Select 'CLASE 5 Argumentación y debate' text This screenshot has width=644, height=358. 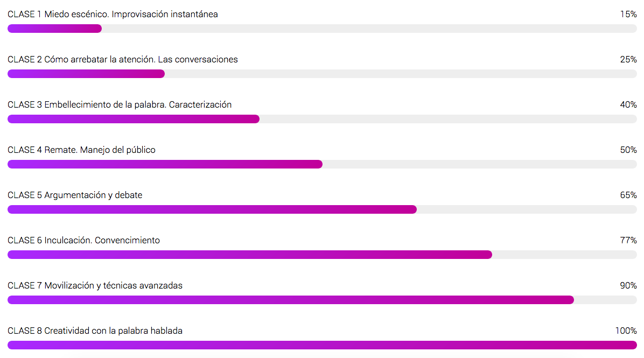[x=75, y=195]
